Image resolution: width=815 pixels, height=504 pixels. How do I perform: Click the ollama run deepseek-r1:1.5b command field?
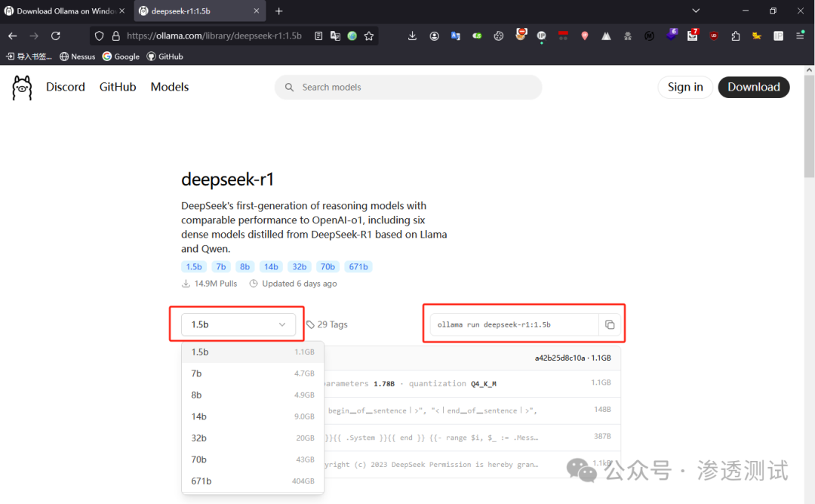pyautogui.click(x=515, y=324)
